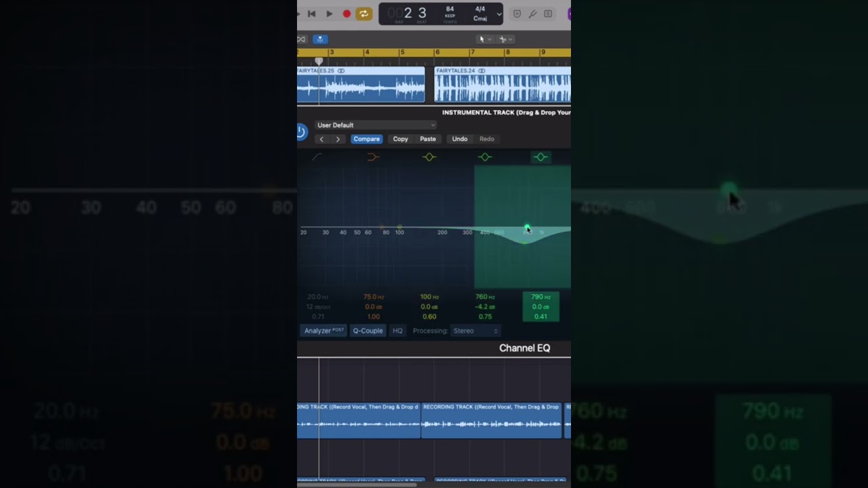Click the Compare button

click(366, 139)
